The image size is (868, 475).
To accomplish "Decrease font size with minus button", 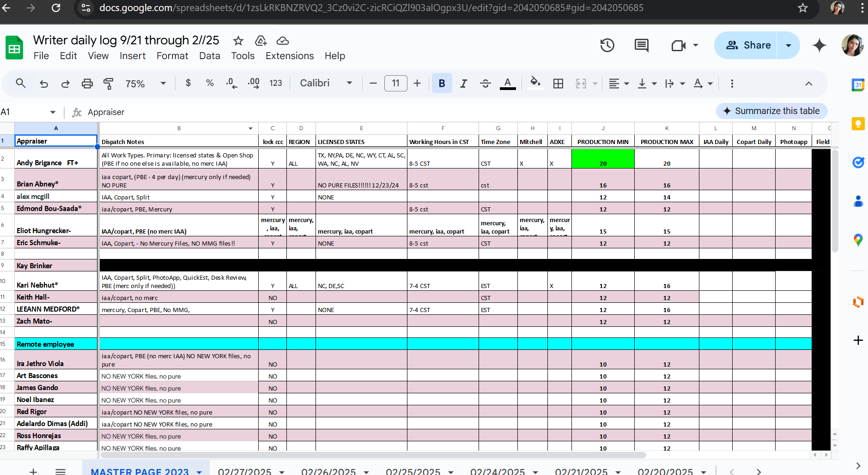I will [x=373, y=83].
